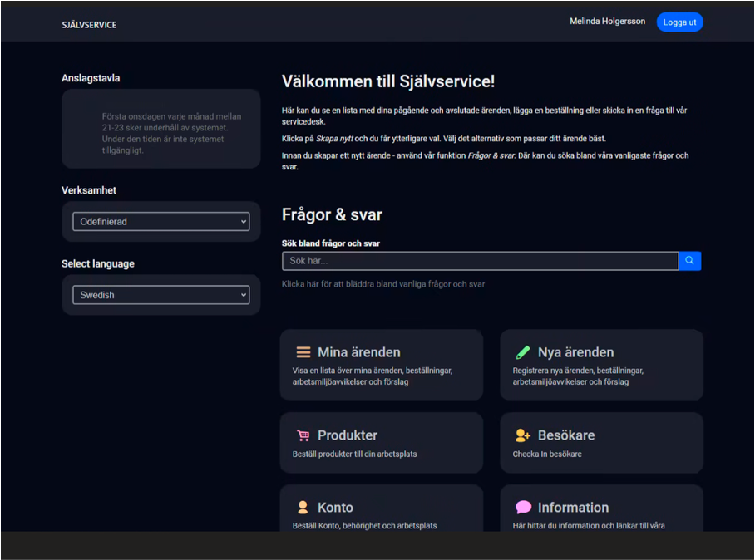Click the Besökare person-plus icon

pos(522,435)
